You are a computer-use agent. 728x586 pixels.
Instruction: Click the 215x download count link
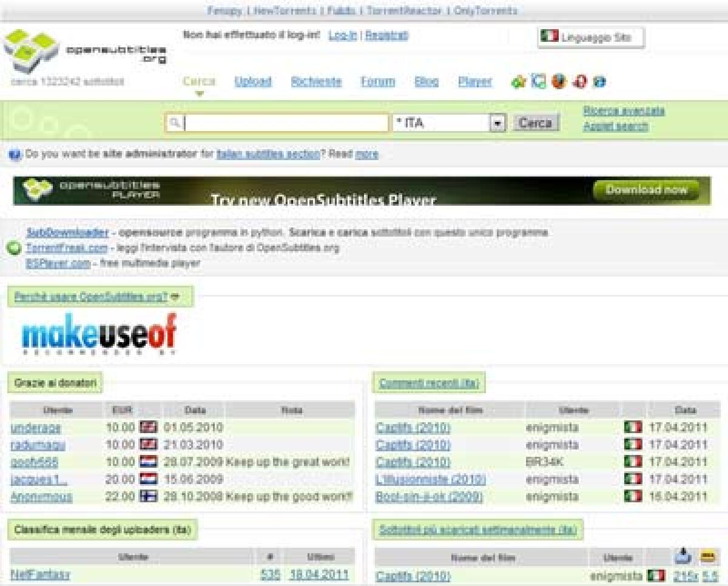point(686,576)
